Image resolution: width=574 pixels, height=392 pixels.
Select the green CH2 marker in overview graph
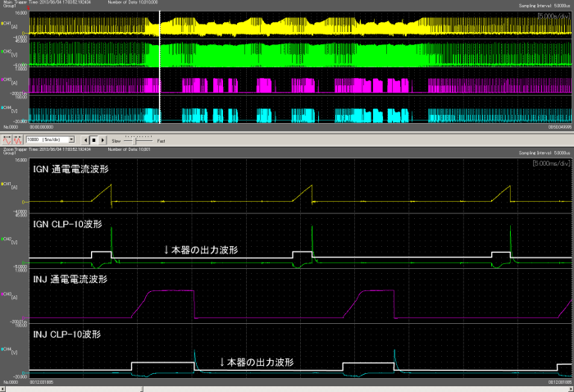(2, 52)
